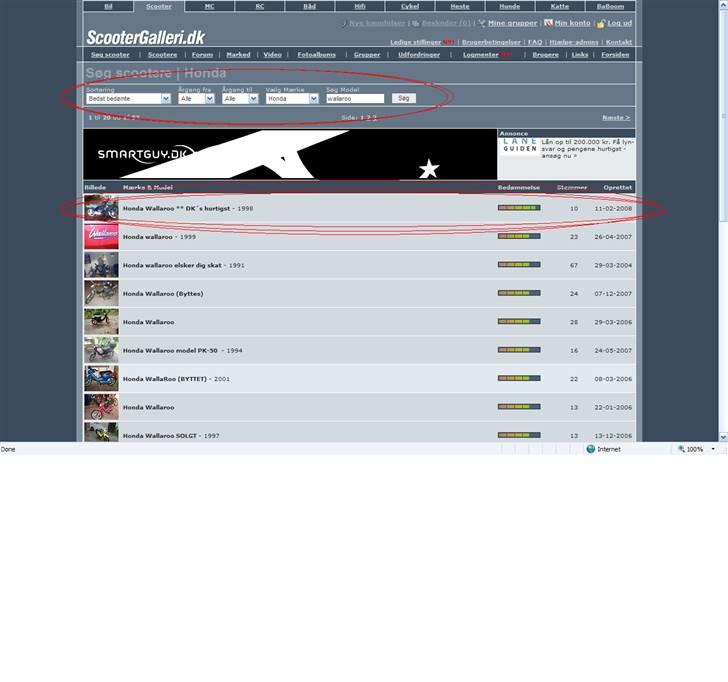728x682 pixels.
Task: Click the Min konto icon
Action: click(548, 23)
